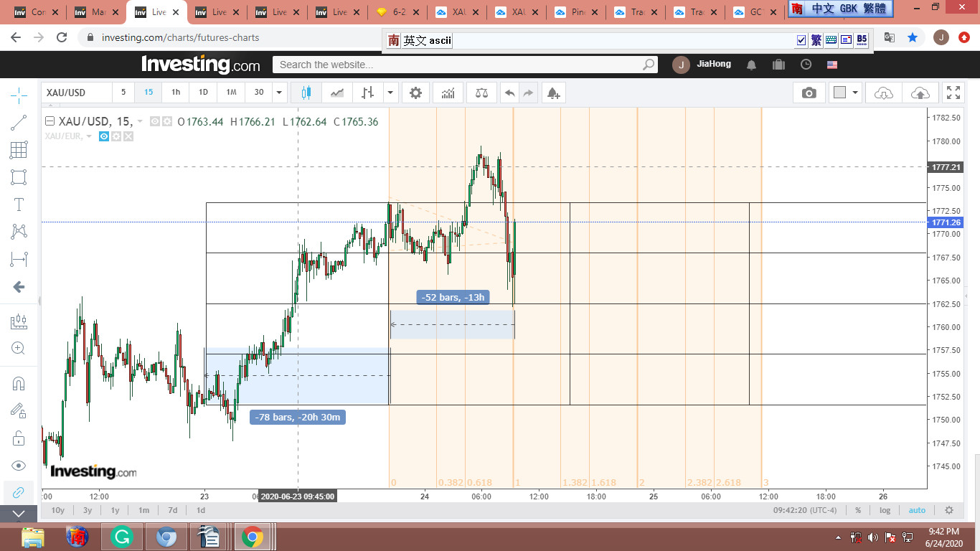Switch to 1M interval
The width and height of the screenshot is (980, 551).
231,93
